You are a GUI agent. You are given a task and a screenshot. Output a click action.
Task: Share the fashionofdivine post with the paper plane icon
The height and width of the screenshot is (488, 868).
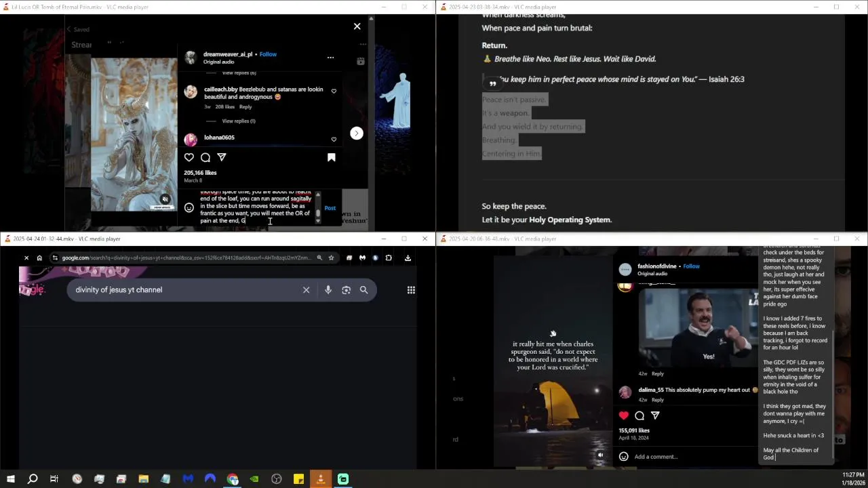click(x=655, y=415)
